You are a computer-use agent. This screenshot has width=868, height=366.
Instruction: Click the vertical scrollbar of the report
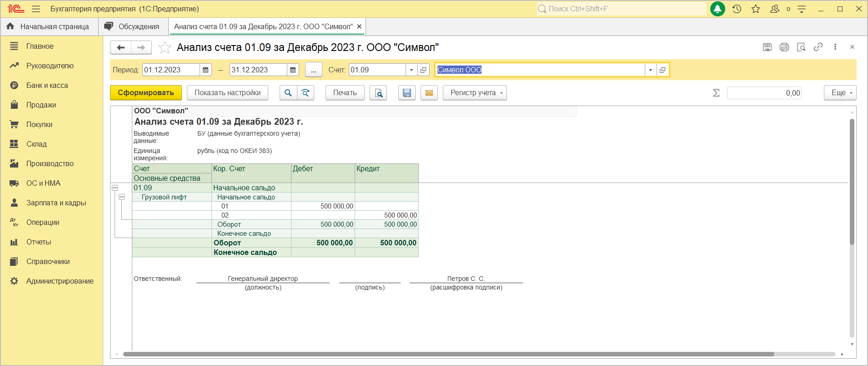point(852,182)
